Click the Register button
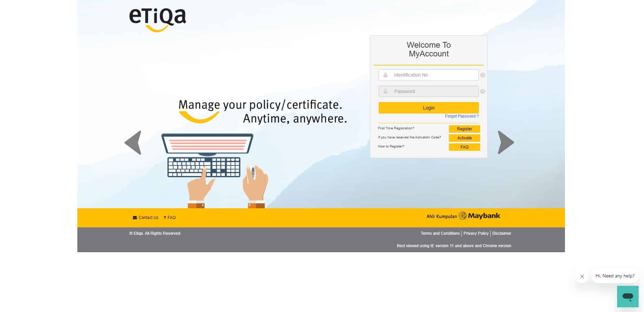The width and height of the screenshot is (644, 312). 464,129
